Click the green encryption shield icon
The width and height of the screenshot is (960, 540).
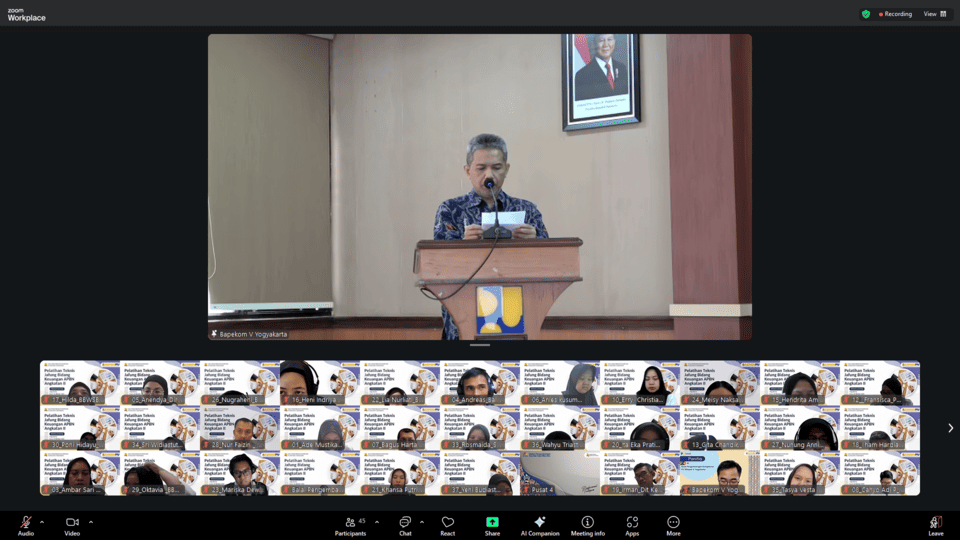pyautogui.click(x=866, y=14)
